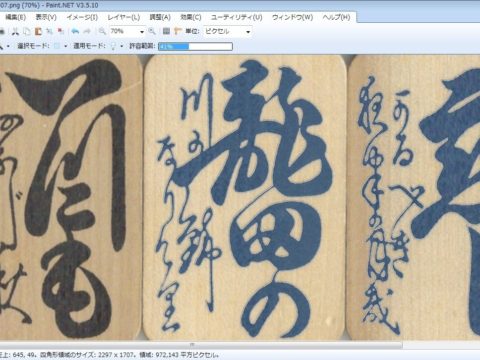Click the Crop to selection icon
480x360 pixels.
pyautogui.click(x=49, y=31)
